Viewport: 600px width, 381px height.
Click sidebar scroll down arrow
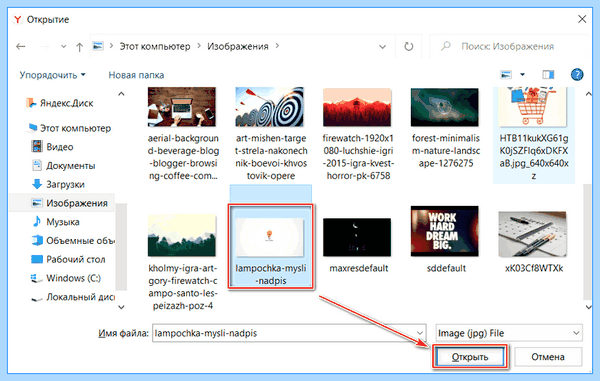click(x=121, y=307)
